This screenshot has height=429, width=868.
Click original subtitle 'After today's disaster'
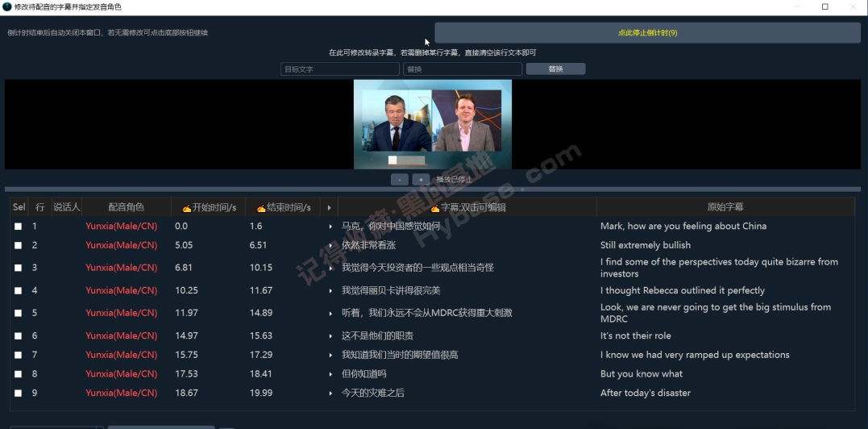646,393
